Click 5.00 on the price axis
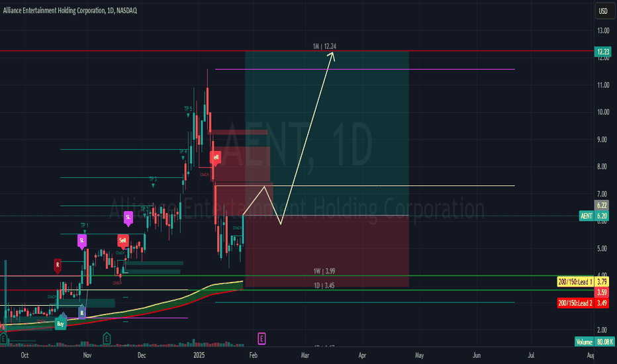The width and height of the screenshot is (617, 364). pos(603,249)
